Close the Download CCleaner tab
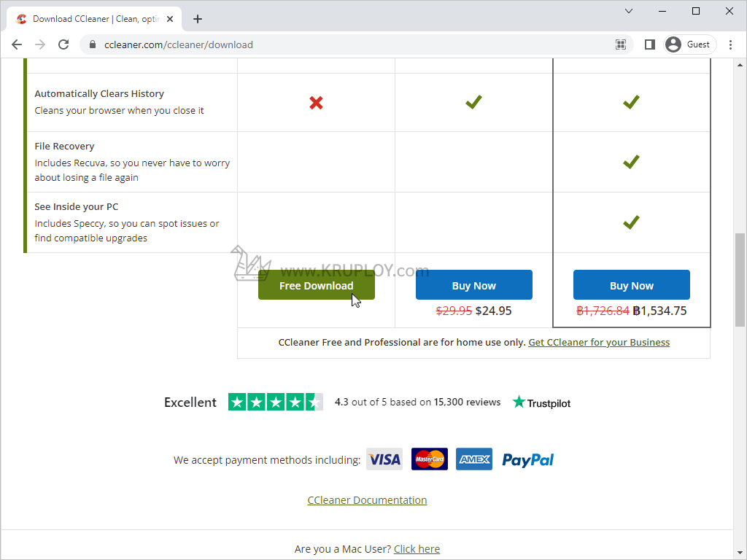 pos(170,19)
